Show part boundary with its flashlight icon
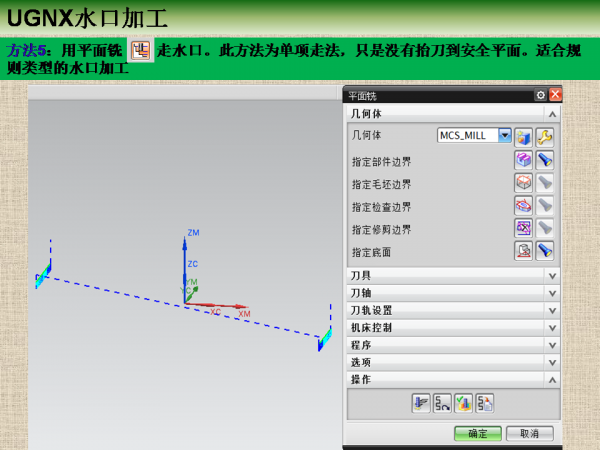This screenshot has width=600, height=450. (x=545, y=160)
